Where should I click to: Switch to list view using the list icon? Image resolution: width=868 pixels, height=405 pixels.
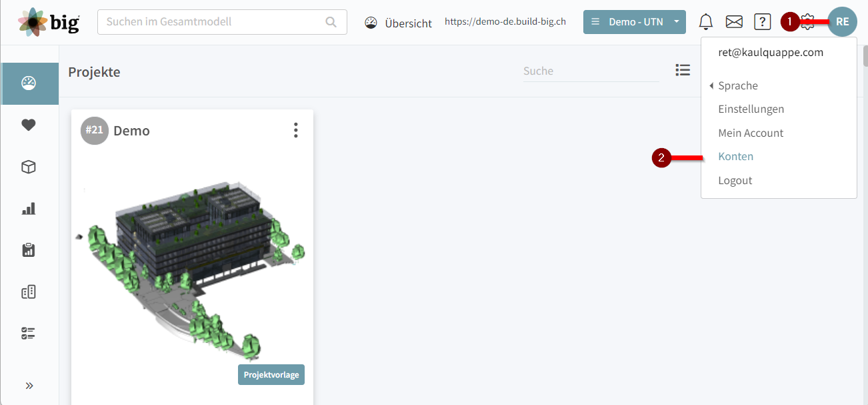(683, 70)
